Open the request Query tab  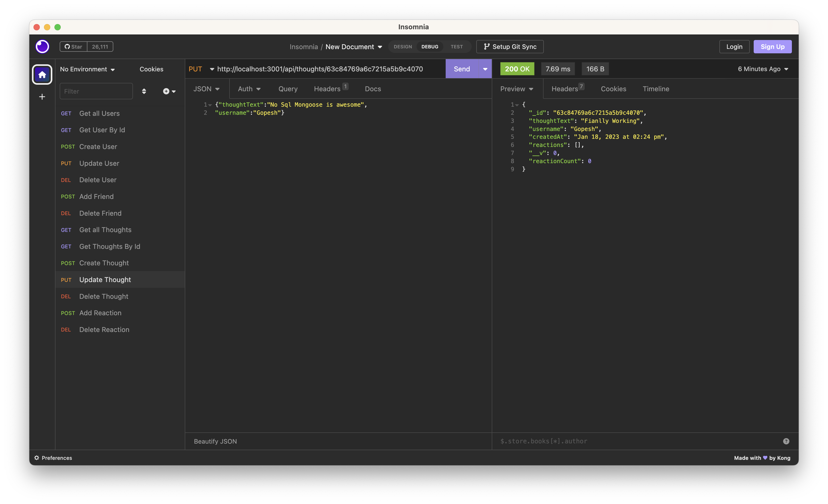point(288,89)
